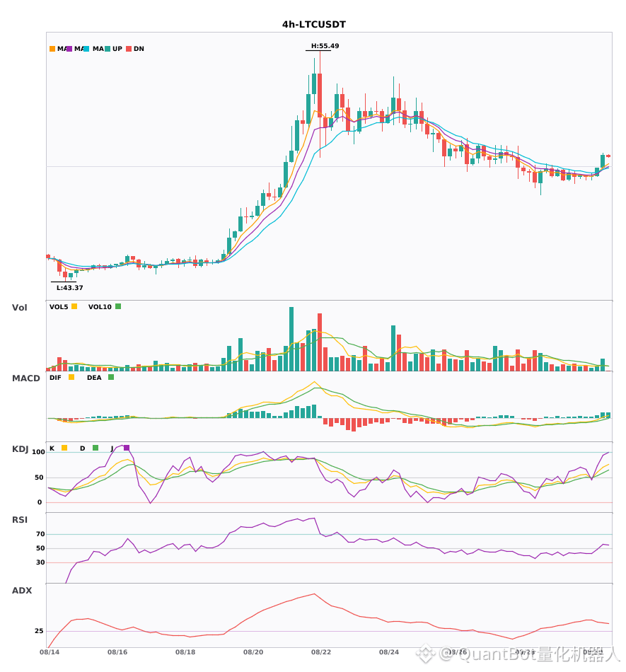The width and height of the screenshot is (626, 672).
Task: Click the yellow VOL5 legend swatch
Action: (74, 306)
